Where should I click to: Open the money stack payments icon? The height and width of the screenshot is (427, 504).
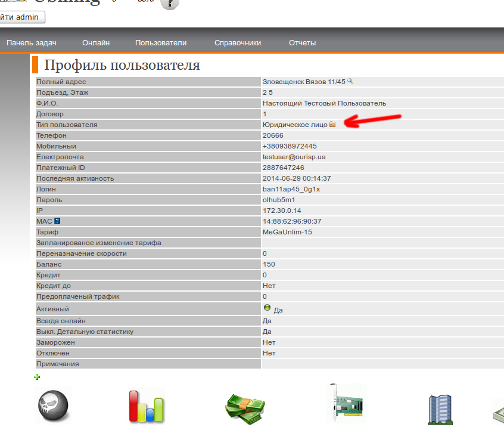point(244,408)
